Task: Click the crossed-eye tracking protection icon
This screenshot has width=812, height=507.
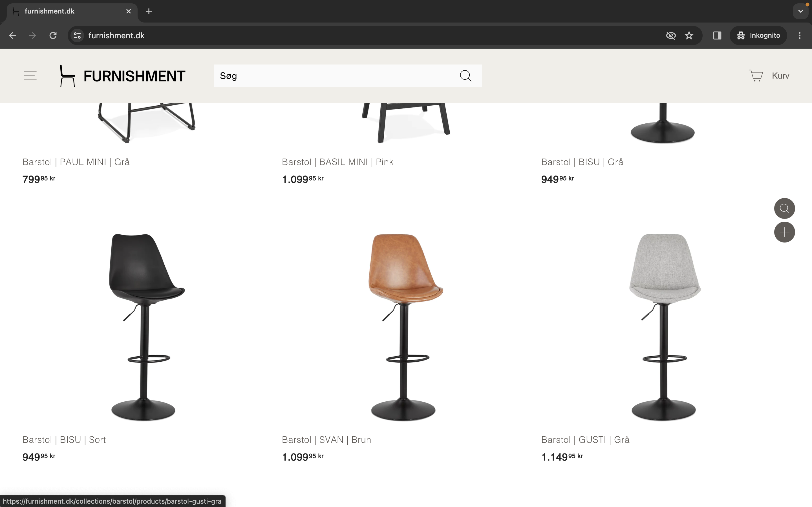Action: tap(671, 35)
